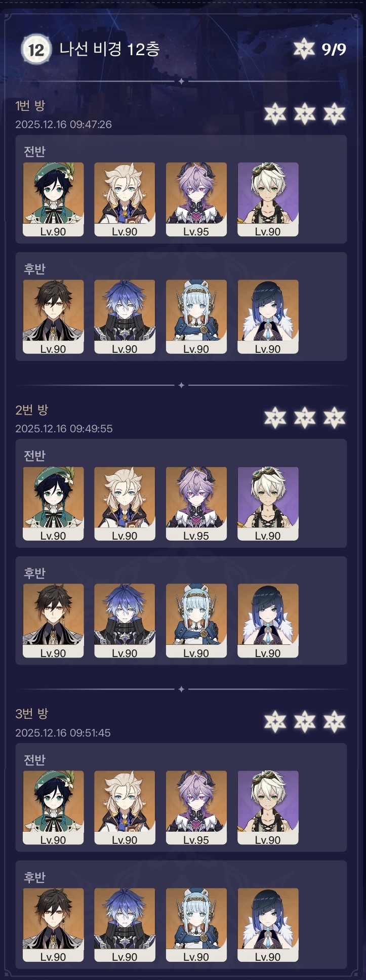Click the first star of 1번 방
The height and width of the screenshot is (980, 366).
(275, 113)
